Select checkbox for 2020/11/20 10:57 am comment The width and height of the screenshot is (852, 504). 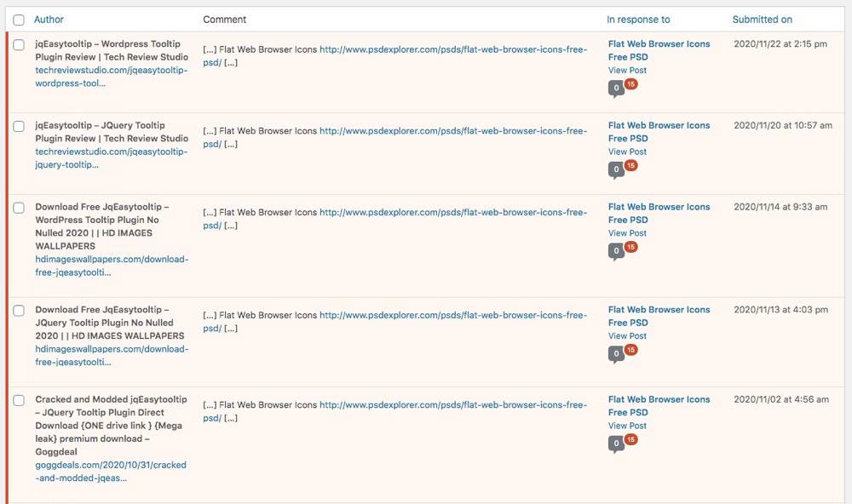point(19,126)
